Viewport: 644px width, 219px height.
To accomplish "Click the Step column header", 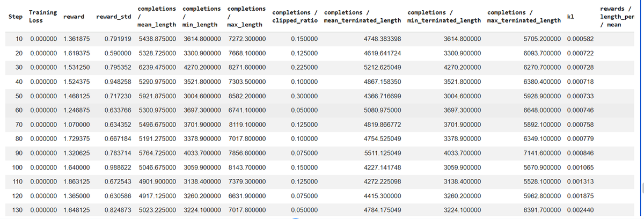I will click(x=16, y=17).
